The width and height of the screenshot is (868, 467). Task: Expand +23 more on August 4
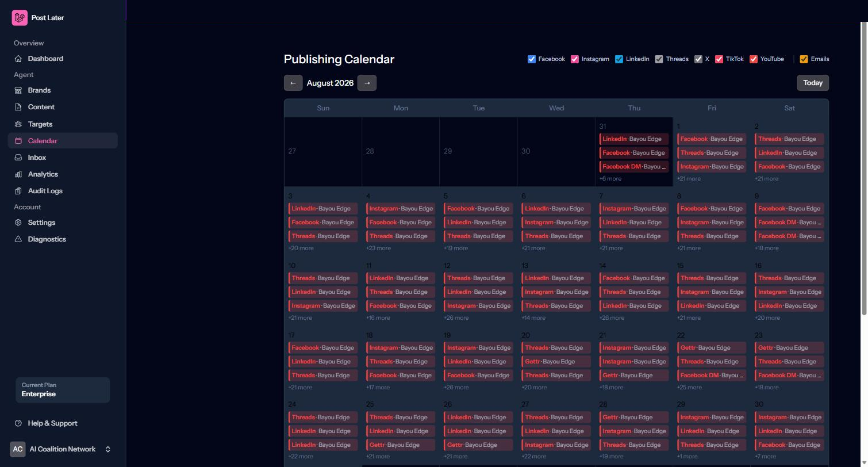[x=378, y=248]
